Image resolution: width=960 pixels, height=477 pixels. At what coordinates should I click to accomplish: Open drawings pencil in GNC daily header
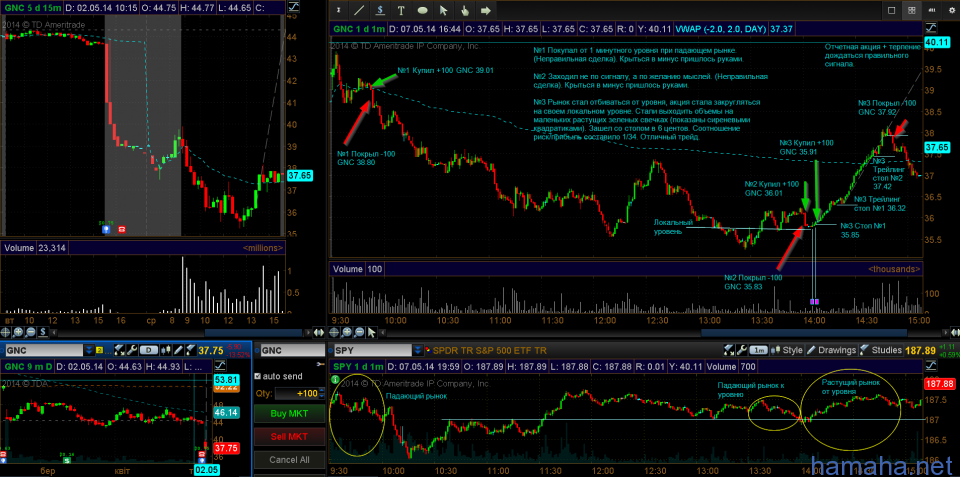(x=178, y=350)
